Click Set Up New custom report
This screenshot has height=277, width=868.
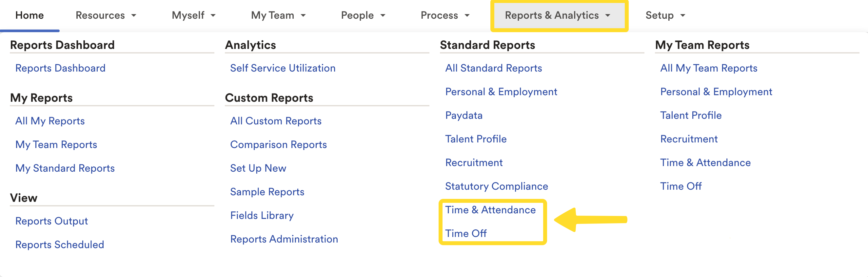pyautogui.click(x=258, y=168)
